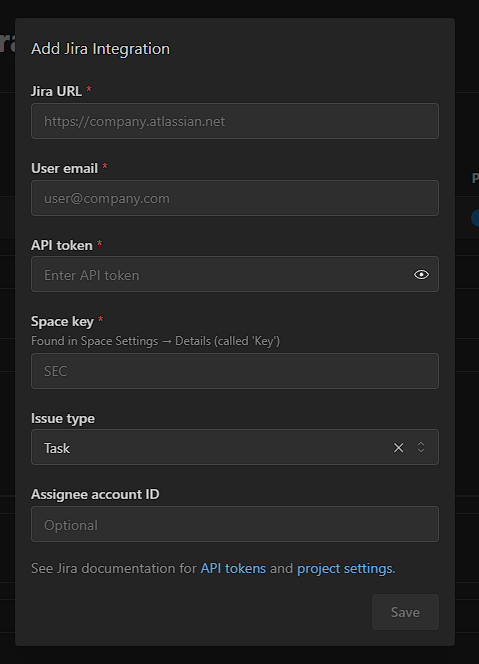The image size is (479, 664).
Task: Click the Space key label
Action: coord(62,321)
